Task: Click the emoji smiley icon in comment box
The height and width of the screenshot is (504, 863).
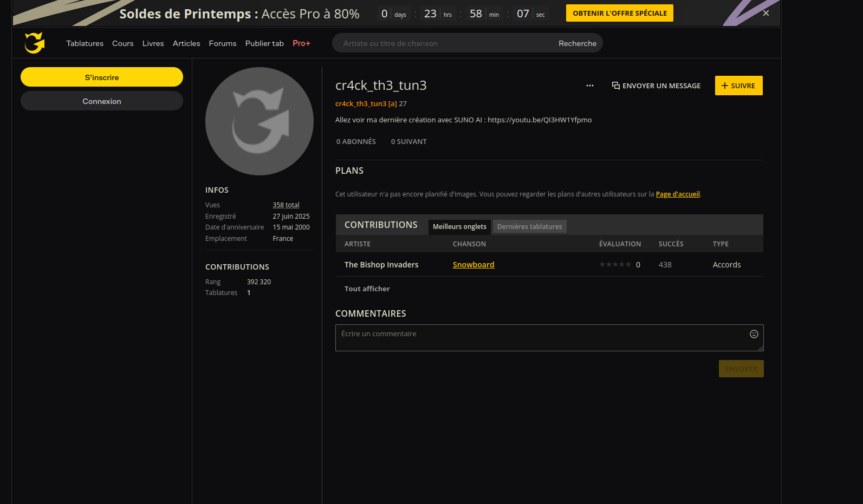Action: (x=754, y=334)
